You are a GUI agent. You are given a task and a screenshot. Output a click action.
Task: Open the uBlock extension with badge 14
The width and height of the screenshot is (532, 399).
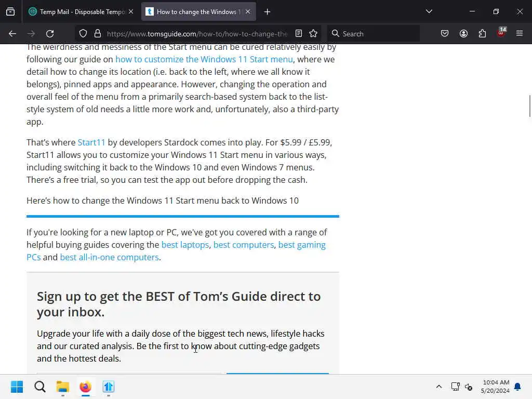pyautogui.click(x=501, y=33)
